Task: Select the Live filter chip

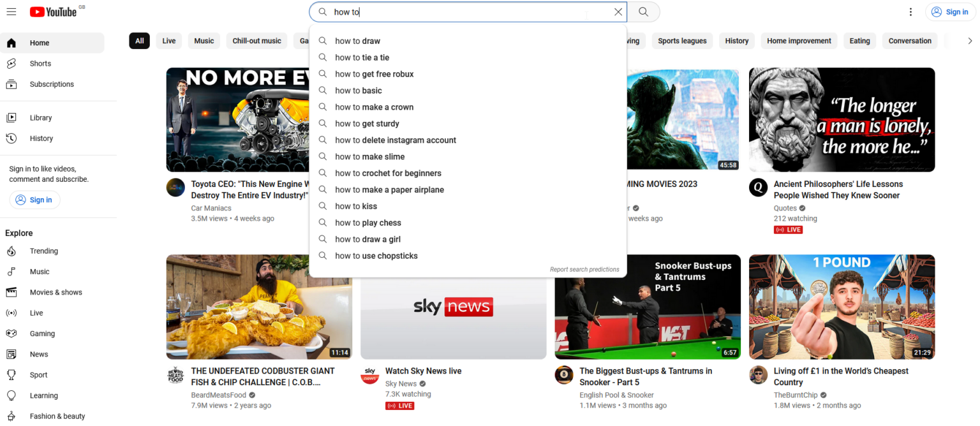Action: point(168,40)
